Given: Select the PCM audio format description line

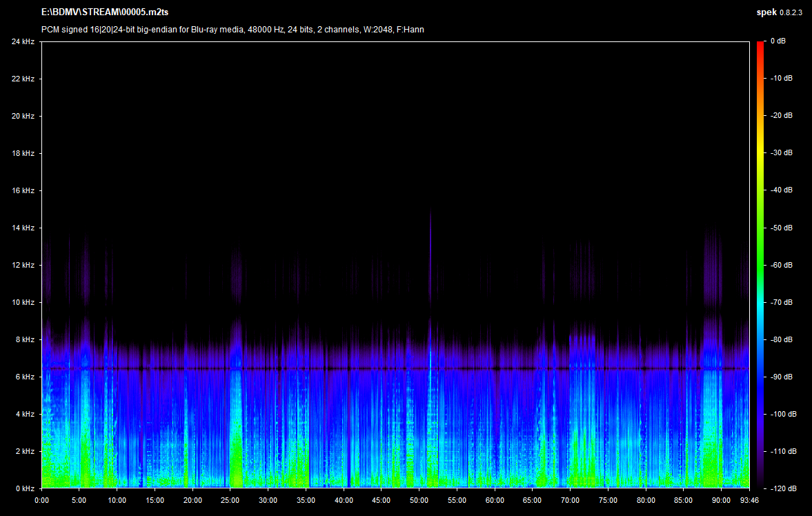Looking at the screenshot, I should (x=232, y=30).
